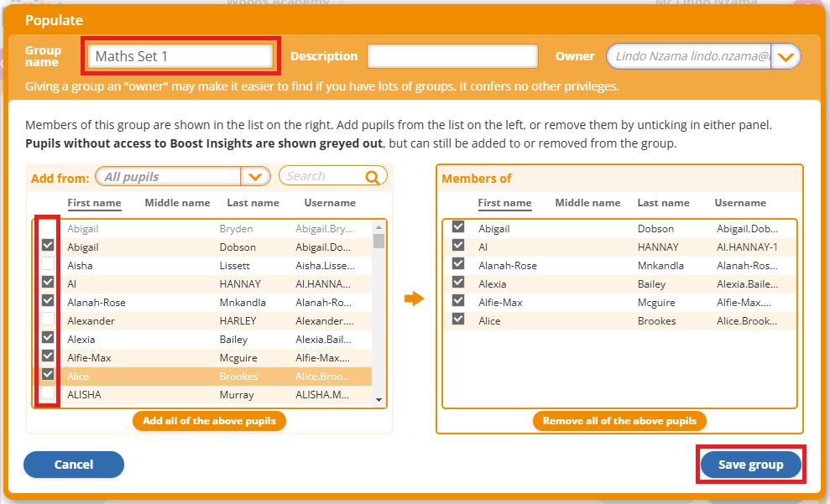
Task: Open the Add from All pupils dropdown
Action: tap(255, 177)
